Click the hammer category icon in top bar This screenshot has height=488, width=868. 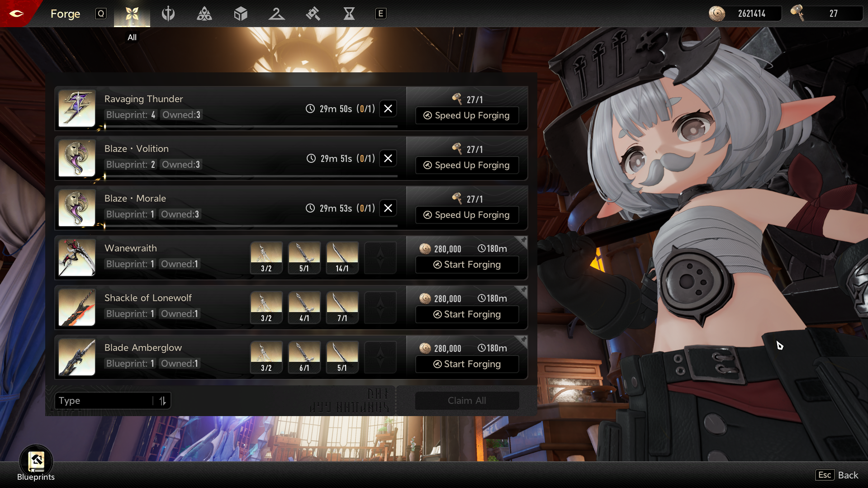(313, 14)
